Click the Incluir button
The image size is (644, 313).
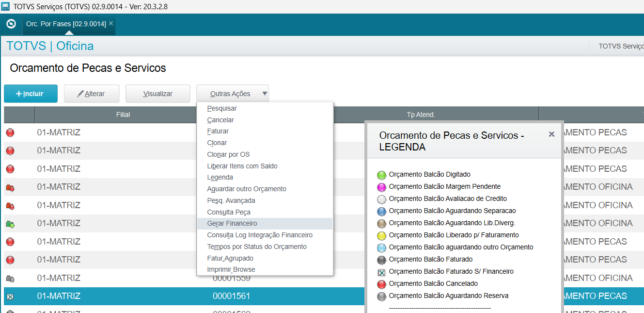tap(31, 94)
